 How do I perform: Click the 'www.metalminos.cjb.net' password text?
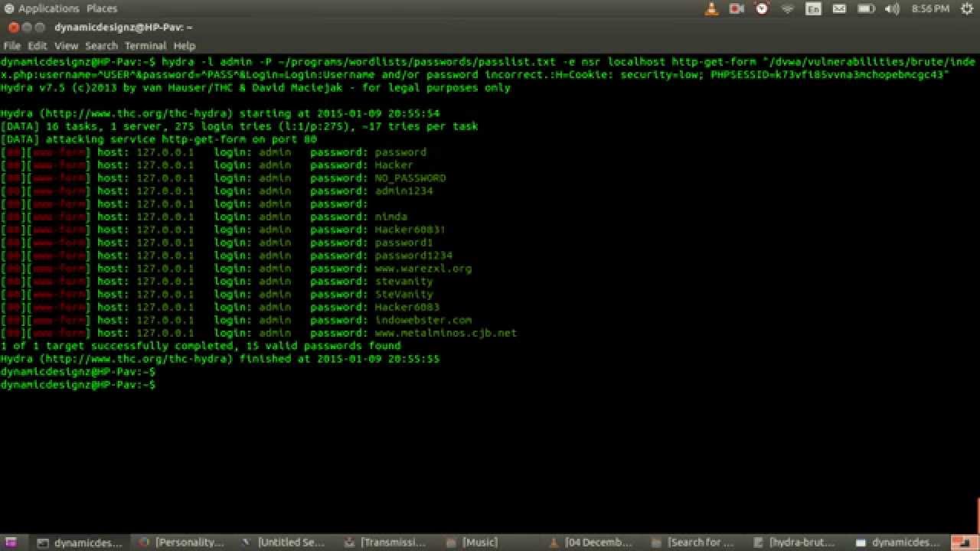pyautogui.click(x=446, y=334)
